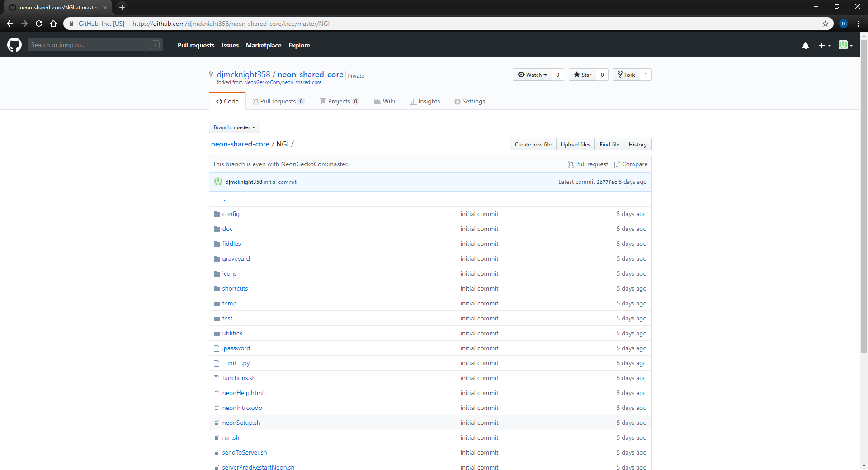Click the page vertical scrollbar
This screenshot has width=868, height=470.
coord(864,197)
